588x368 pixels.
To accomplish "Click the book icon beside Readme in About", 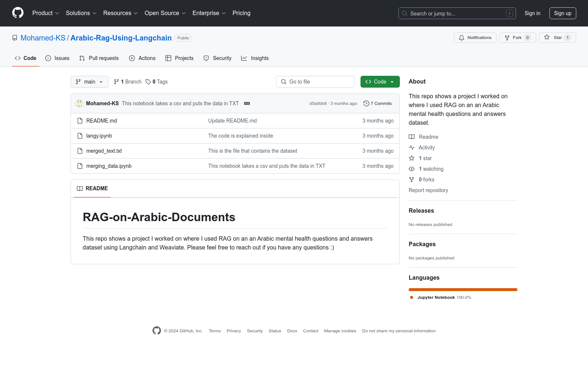I will click(x=412, y=137).
